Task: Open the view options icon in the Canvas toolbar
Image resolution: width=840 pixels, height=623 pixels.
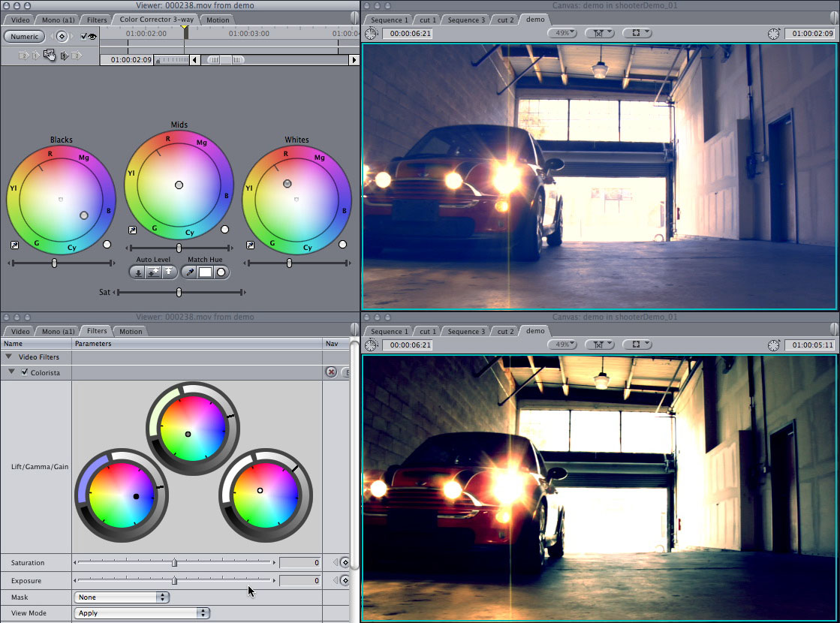Action: [637, 32]
